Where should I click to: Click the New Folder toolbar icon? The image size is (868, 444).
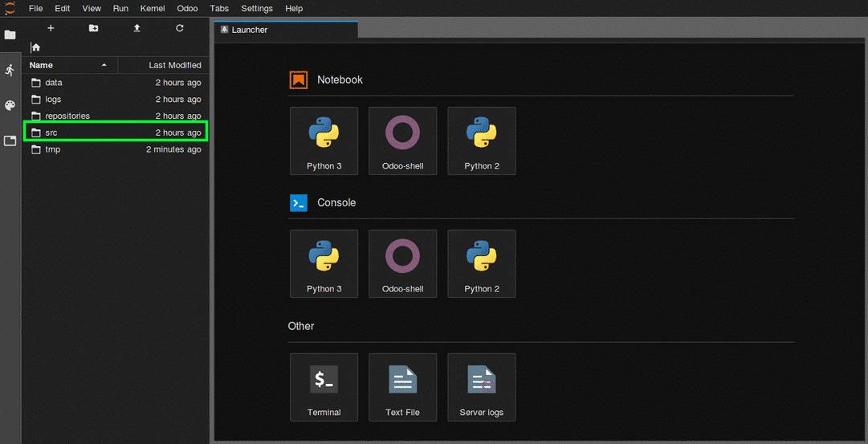(x=94, y=28)
